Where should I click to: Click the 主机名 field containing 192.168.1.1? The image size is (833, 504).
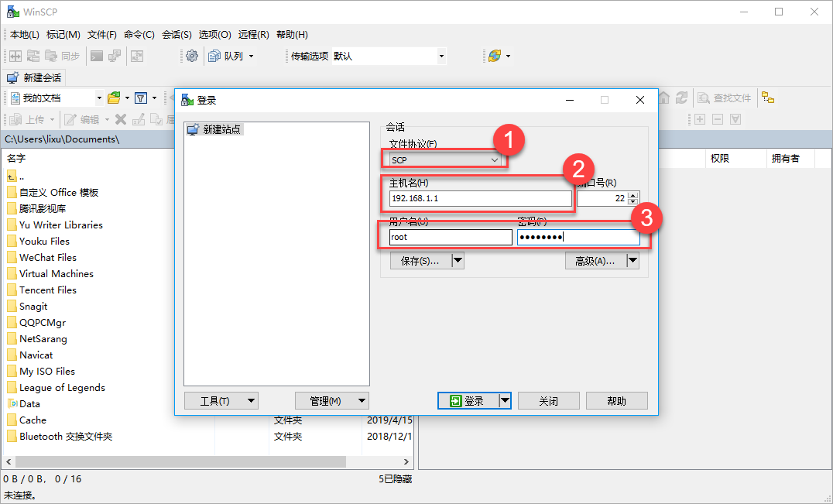480,198
